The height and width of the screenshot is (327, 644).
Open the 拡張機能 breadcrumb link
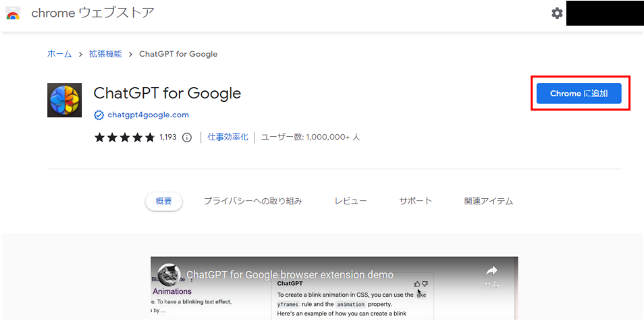(x=105, y=54)
